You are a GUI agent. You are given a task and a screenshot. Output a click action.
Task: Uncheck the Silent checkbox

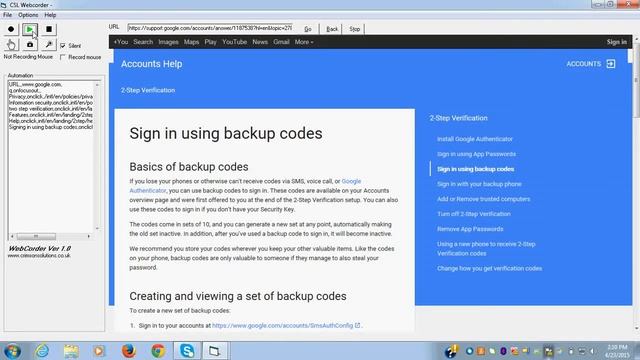point(63,46)
